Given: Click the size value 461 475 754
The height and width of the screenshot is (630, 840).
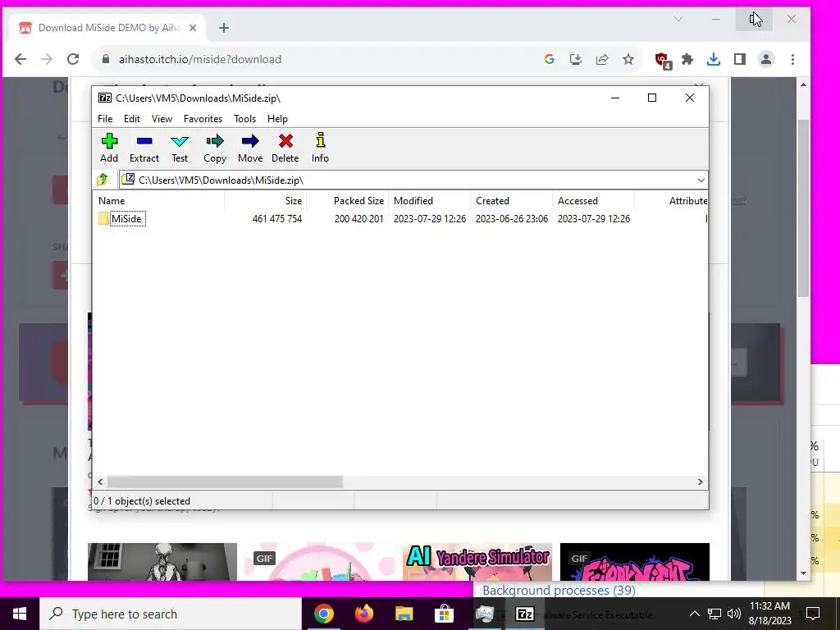Looking at the screenshot, I should click(277, 218).
